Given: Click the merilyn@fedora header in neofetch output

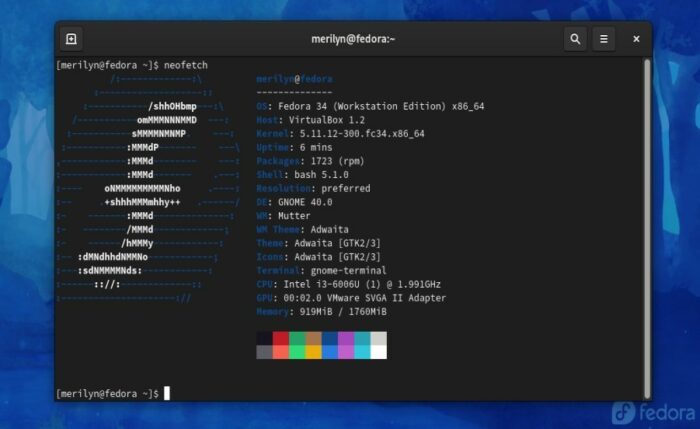Looking at the screenshot, I should click(x=294, y=79).
